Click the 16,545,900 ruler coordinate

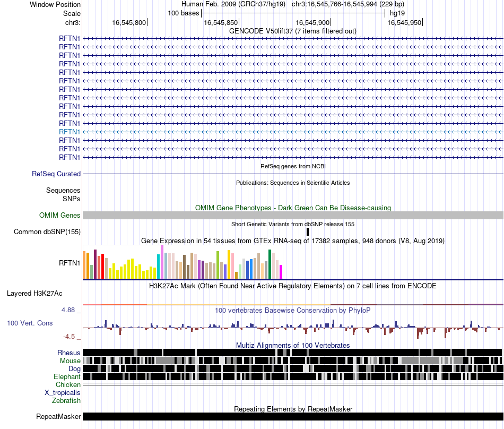(x=312, y=22)
